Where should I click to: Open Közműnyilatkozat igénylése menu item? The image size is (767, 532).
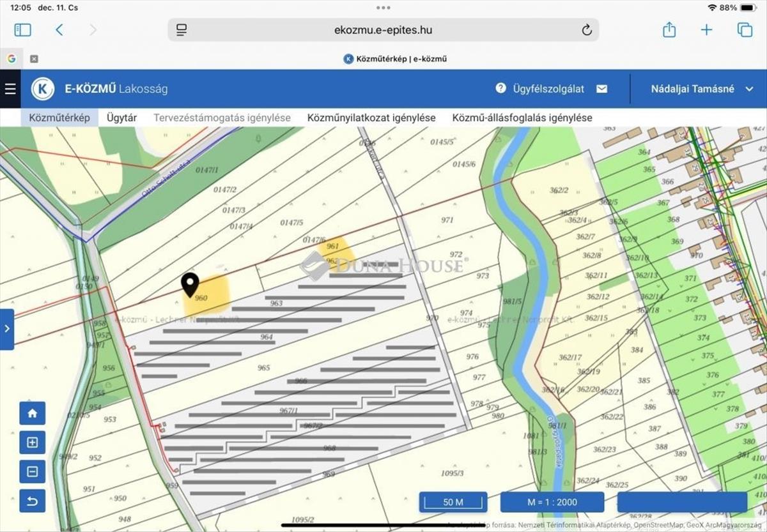point(371,118)
